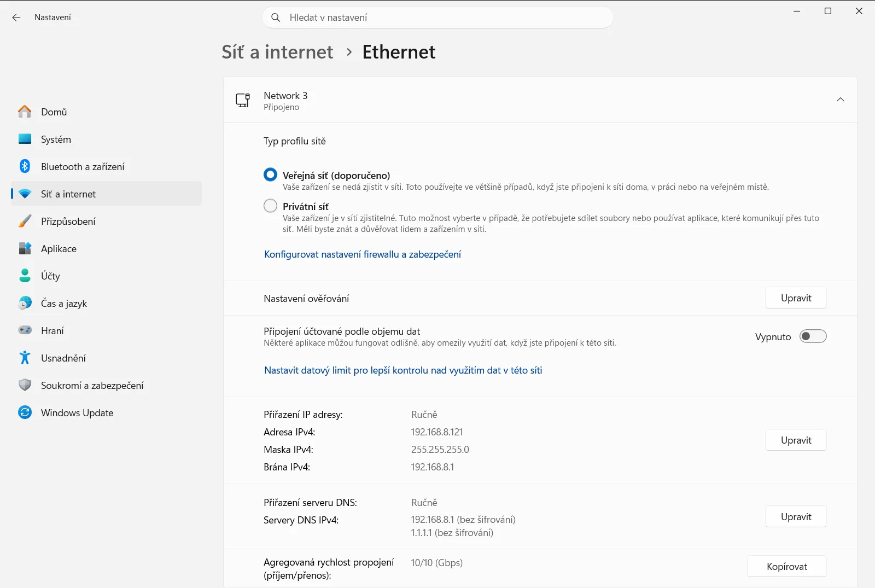Click the Přizpůsobení paintbrush icon
This screenshot has height=588, width=875.
25,221
